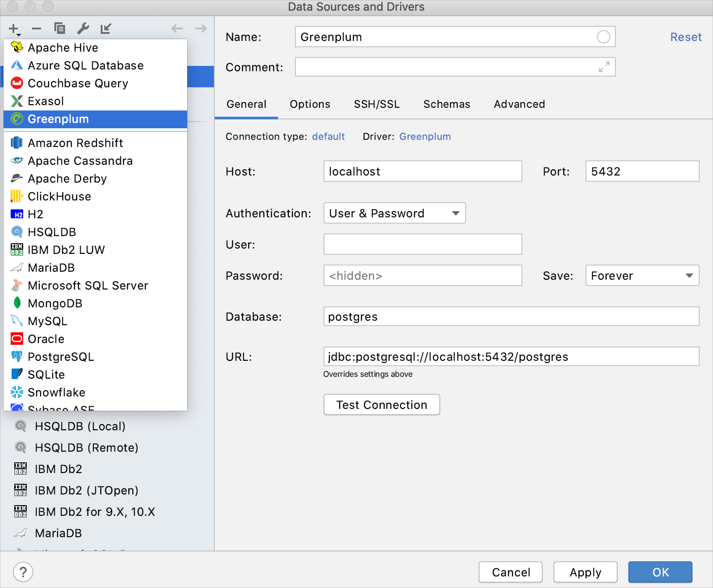Screen dimensions: 713x588
Task: Open the Save Forever dropdown
Action: (642, 275)
